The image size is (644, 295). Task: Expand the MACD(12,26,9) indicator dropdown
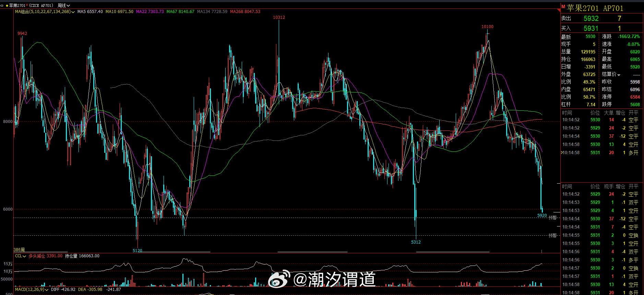click(47, 290)
